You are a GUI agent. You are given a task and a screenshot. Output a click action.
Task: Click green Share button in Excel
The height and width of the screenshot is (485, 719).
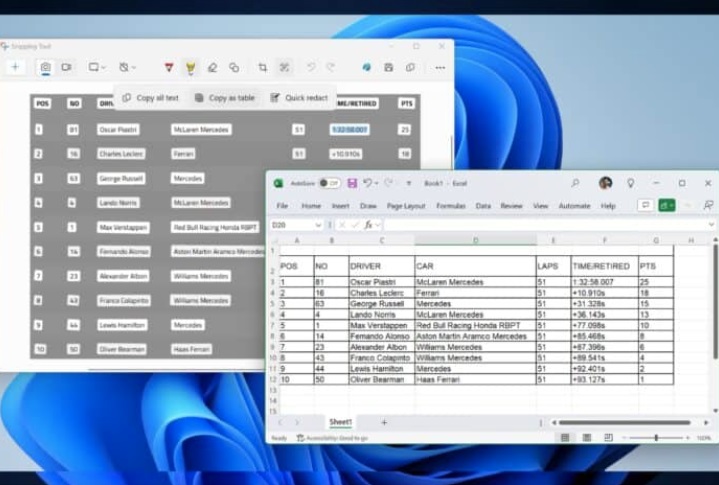click(667, 205)
